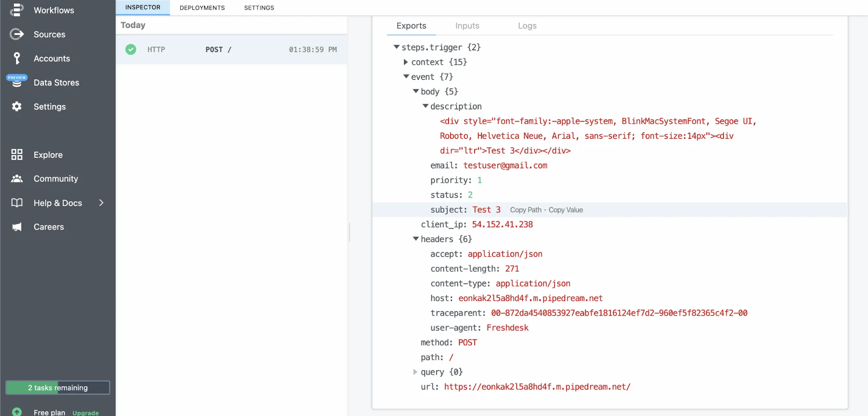Click the 2 tasks remaining progress bar

(x=58, y=387)
